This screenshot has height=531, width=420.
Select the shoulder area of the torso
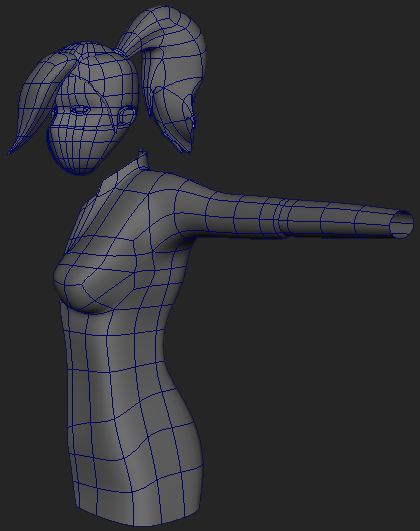click(x=176, y=196)
